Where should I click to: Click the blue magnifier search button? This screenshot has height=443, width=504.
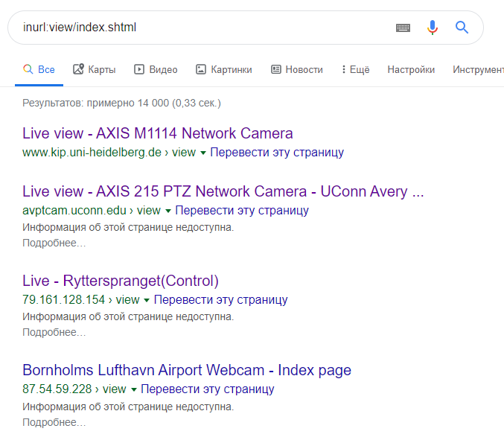pyautogui.click(x=462, y=28)
